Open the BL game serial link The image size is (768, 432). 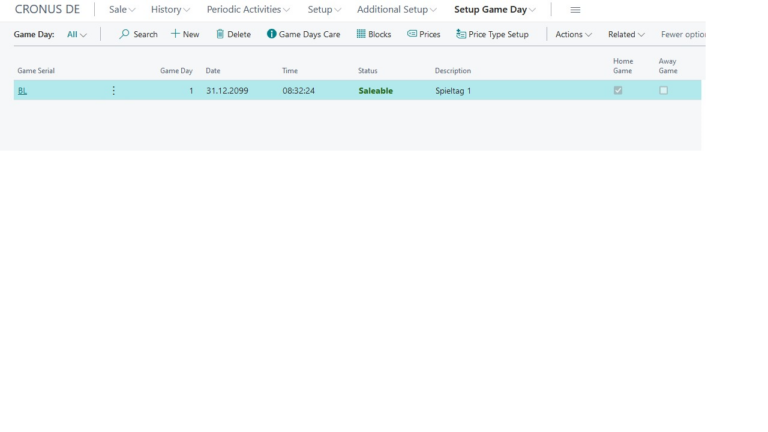point(22,91)
